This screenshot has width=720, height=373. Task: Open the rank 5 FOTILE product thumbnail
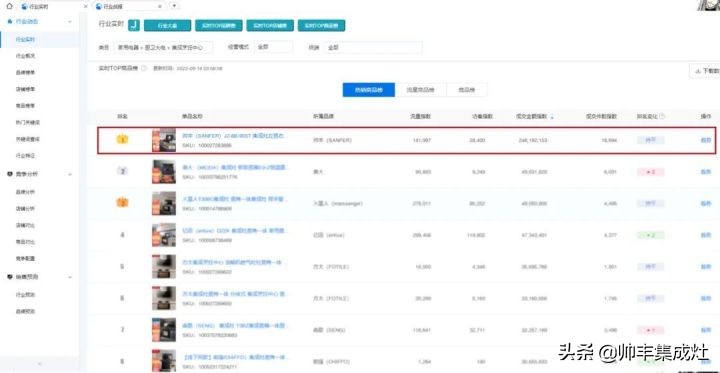click(x=164, y=267)
